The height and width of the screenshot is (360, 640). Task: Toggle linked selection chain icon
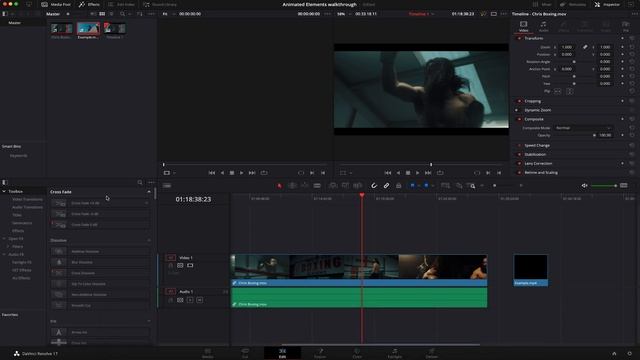pyautogui.click(x=386, y=186)
